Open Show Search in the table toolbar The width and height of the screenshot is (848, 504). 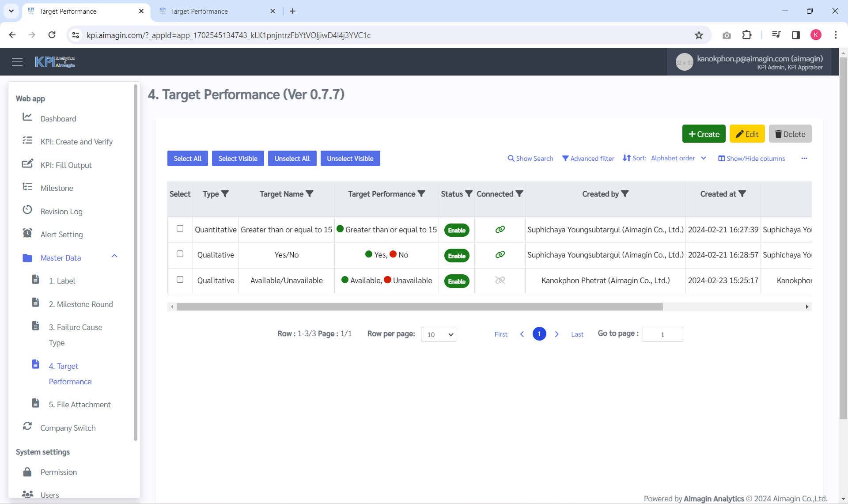tap(530, 158)
